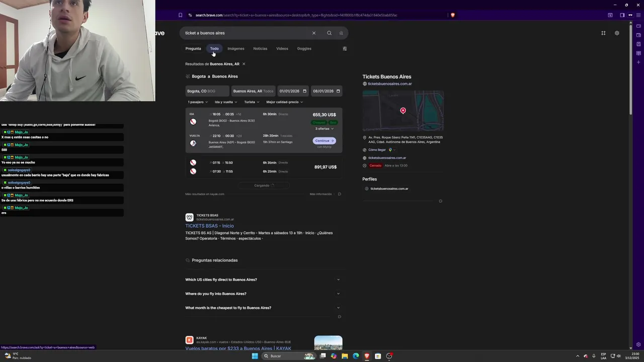644x362 pixels.
Task: Click the Más información link
Action: pos(321,194)
